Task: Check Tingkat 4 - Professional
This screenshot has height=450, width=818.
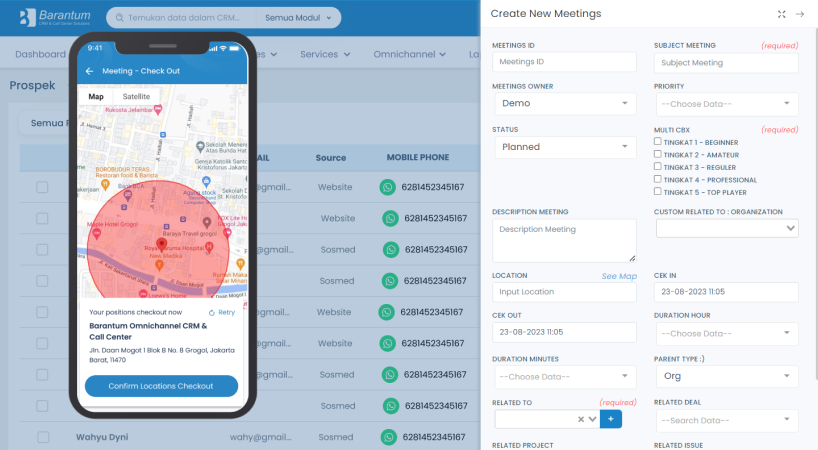Action: [x=658, y=179]
